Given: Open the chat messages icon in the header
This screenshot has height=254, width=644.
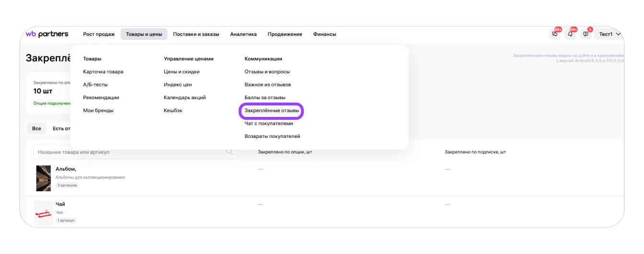Looking at the screenshot, I should (555, 34).
